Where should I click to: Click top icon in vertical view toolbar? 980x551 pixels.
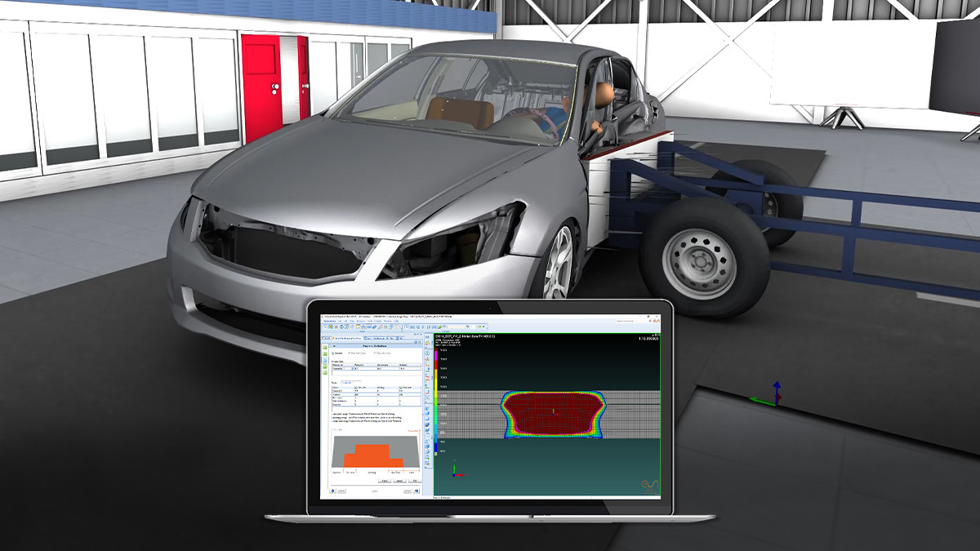click(428, 336)
